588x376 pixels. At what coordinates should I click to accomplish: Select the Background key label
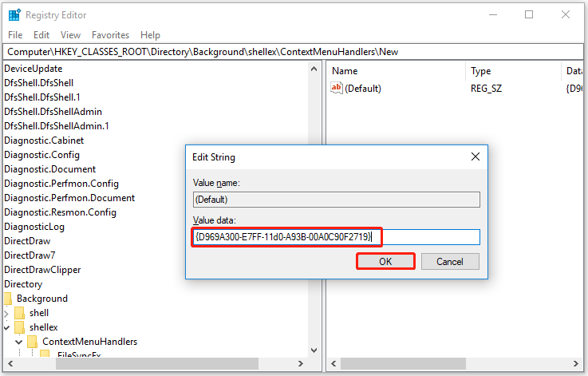point(42,299)
